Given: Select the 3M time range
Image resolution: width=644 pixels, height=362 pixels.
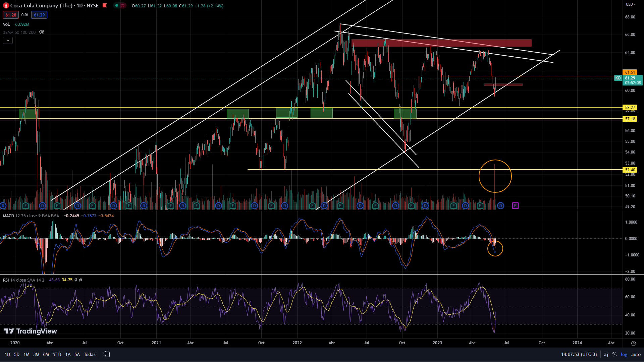Looking at the screenshot, I should coord(36,354).
